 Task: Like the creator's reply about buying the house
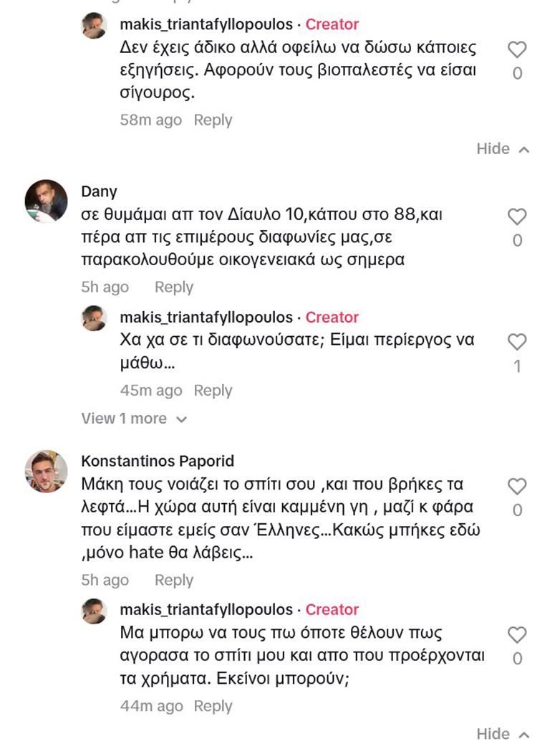click(x=517, y=635)
